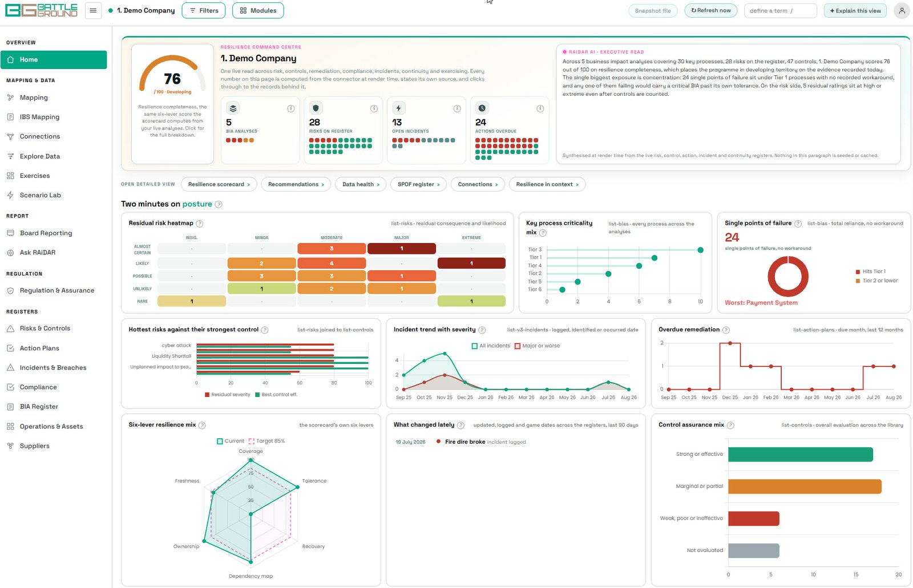Expand the Resilience scorecard detailed view
The image size is (913, 588).
click(219, 184)
